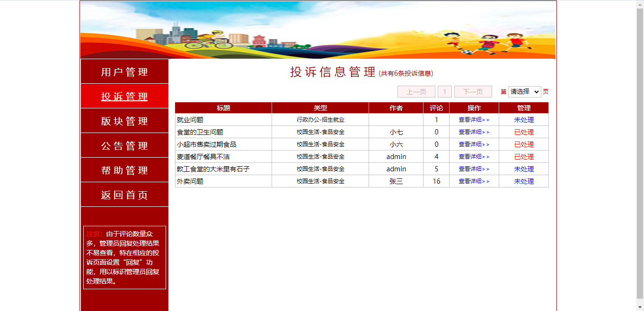This screenshot has height=311, width=644.
Task: Click 未处理 status for 外卖问题
Action: pos(524,181)
